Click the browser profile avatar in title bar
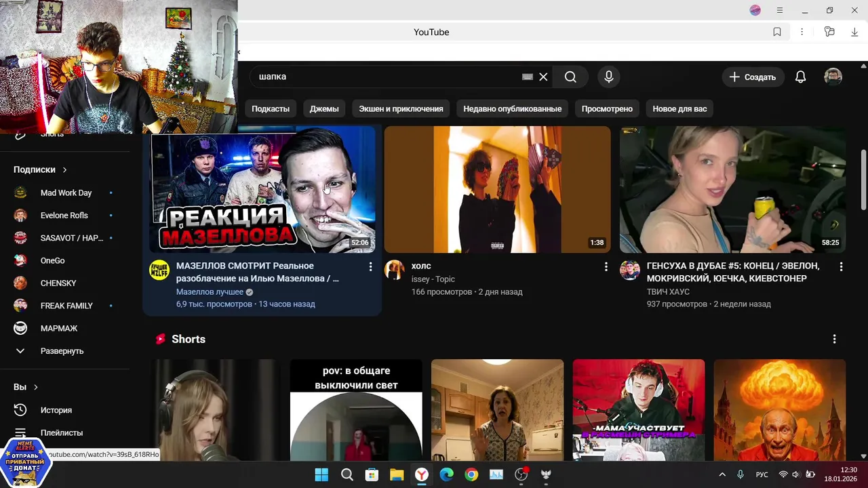868x488 pixels. 755,10
